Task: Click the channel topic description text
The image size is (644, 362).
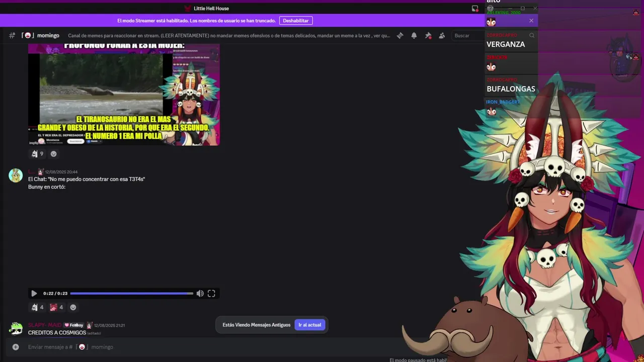Action: (x=229, y=36)
